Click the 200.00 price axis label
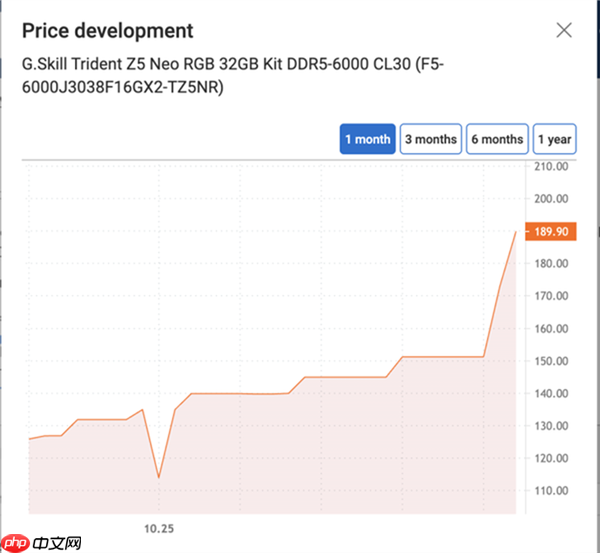The image size is (600, 553). (551, 199)
